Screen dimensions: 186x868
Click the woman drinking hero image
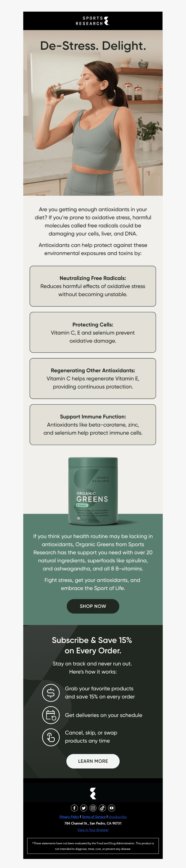(93, 113)
